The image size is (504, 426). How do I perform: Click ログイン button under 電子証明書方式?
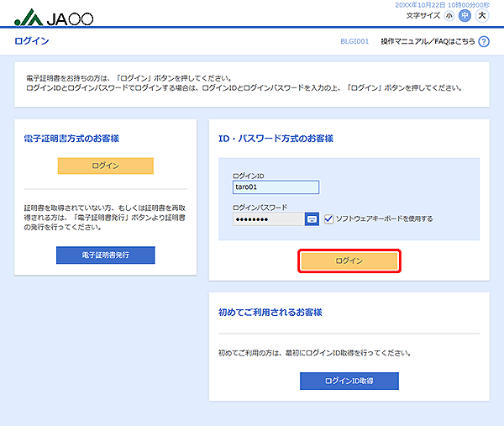coord(106,166)
